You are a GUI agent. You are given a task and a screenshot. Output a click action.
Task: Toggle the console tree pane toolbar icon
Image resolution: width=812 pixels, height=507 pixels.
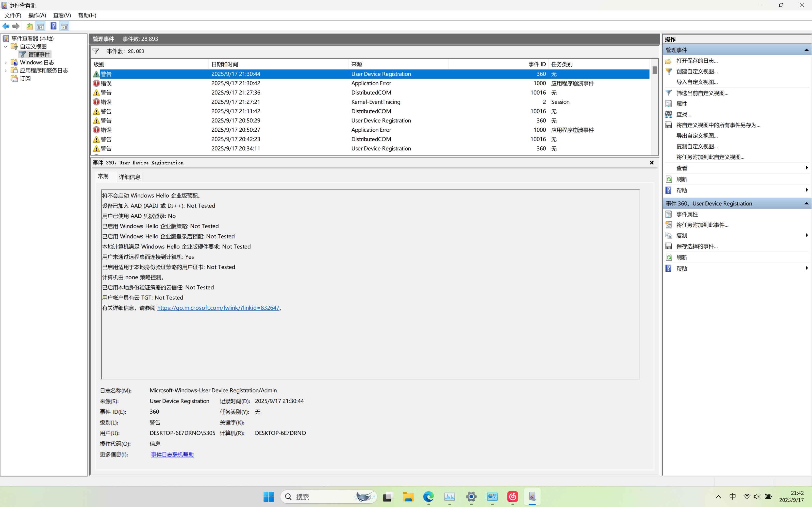[40, 26]
